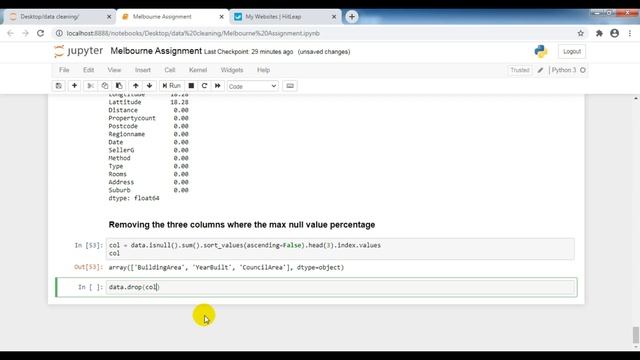The width and height of the screenshot is (640, 360).
Task: Move selected cell down arrow
Action: coord(149,86)
